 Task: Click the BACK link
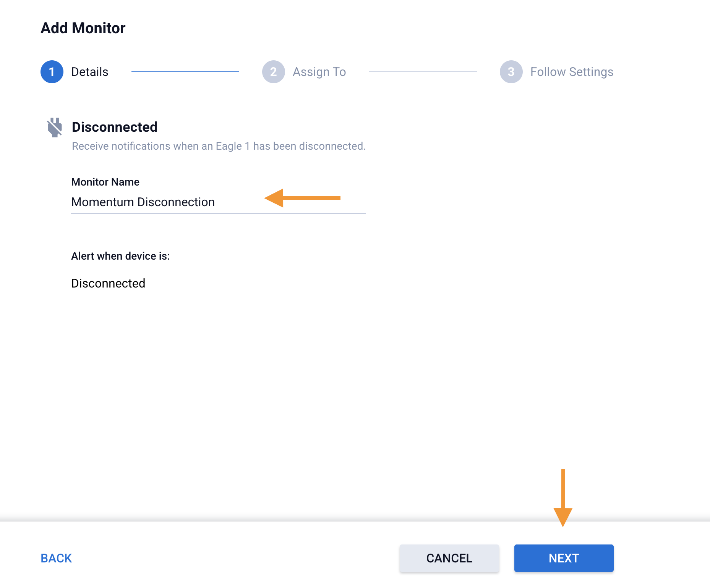56,558
